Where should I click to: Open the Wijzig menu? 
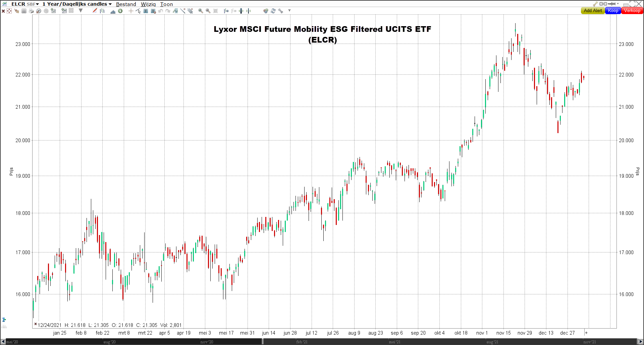[148, 4]
